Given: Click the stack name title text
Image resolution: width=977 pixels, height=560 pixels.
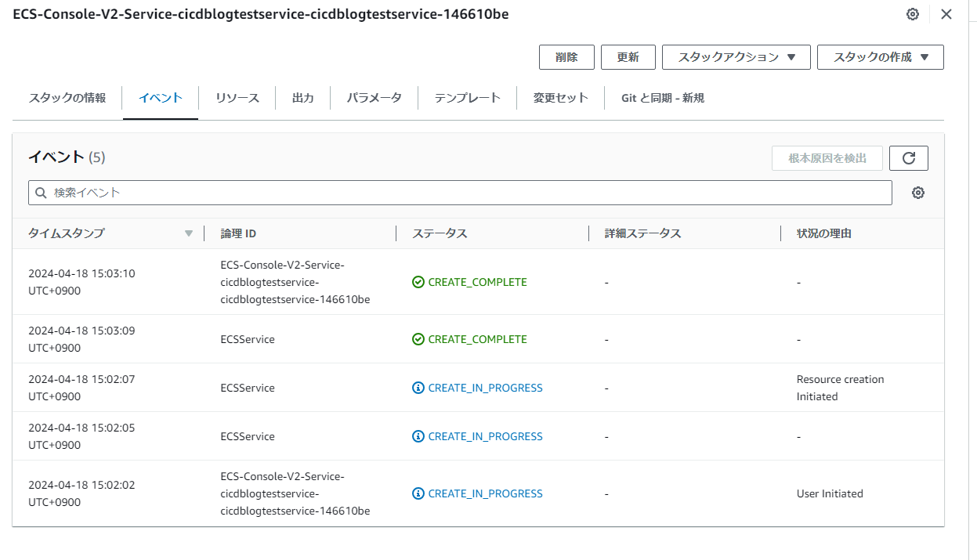Looking at the screenshot, I should coord(261,14).
